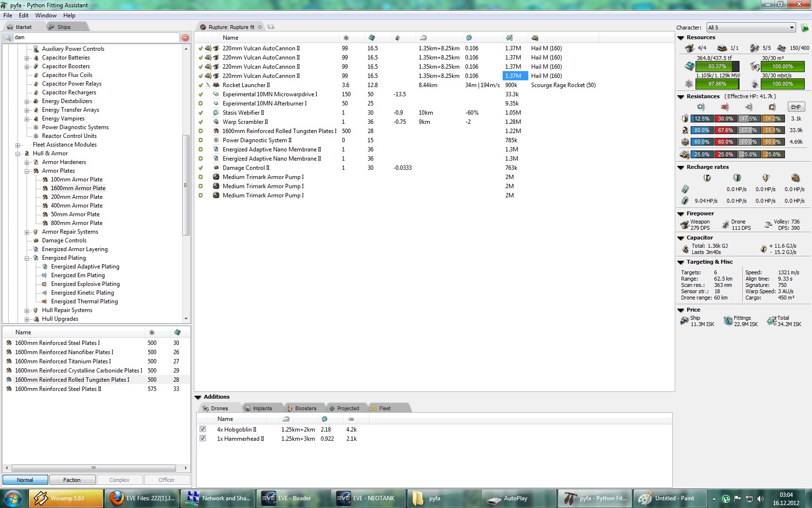Screen dimensions: 812x508
Task: Collapse the Resistances section
Action: [x=681, y=97]
